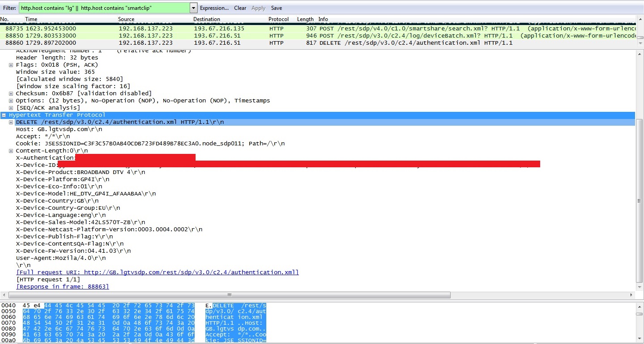Sort by Length column header
Image resolution: width=644 pixels, height=344 pixels.
[306, 19]
